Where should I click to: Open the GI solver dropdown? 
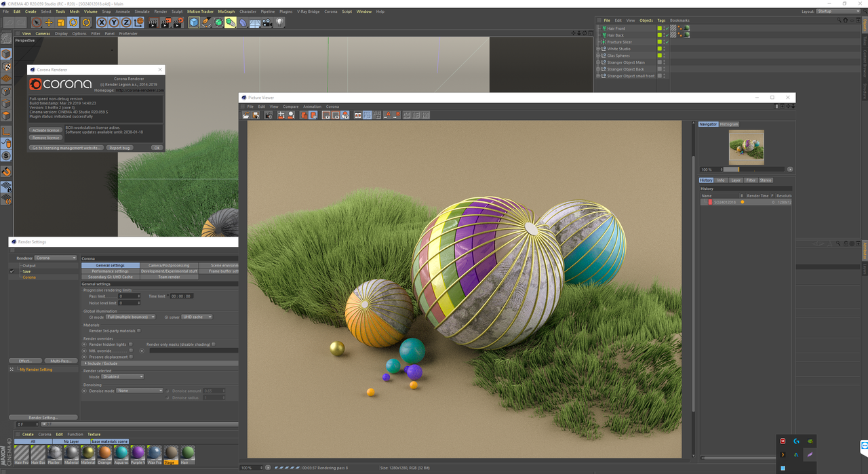coord(197,317)
